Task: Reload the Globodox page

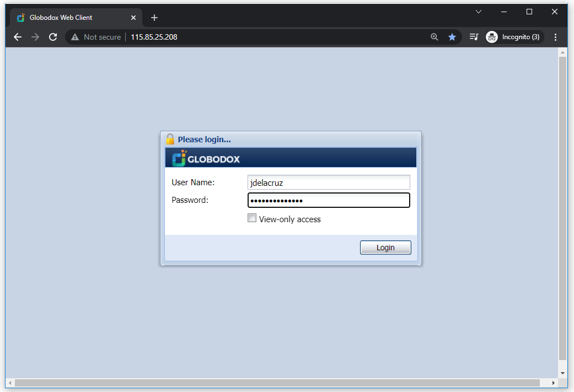Action: [53, 37]
